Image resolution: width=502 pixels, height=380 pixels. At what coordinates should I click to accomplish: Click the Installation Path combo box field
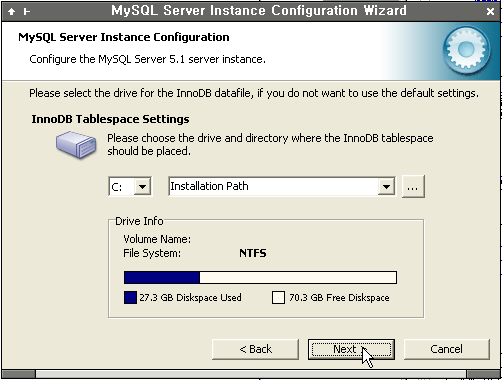coord(282,186)
